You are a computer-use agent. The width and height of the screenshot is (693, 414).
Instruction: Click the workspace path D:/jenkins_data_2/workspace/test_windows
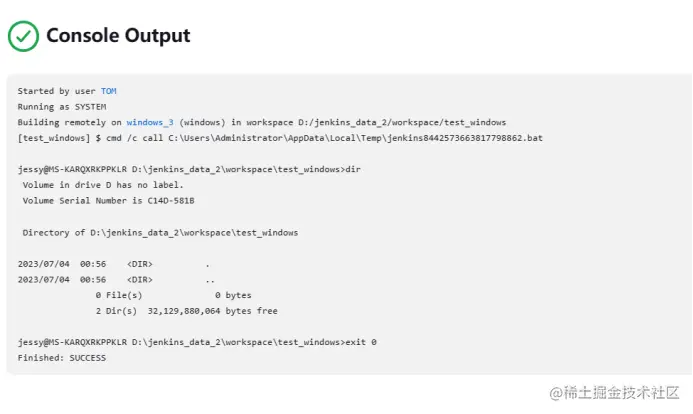[x=402, y=122]
